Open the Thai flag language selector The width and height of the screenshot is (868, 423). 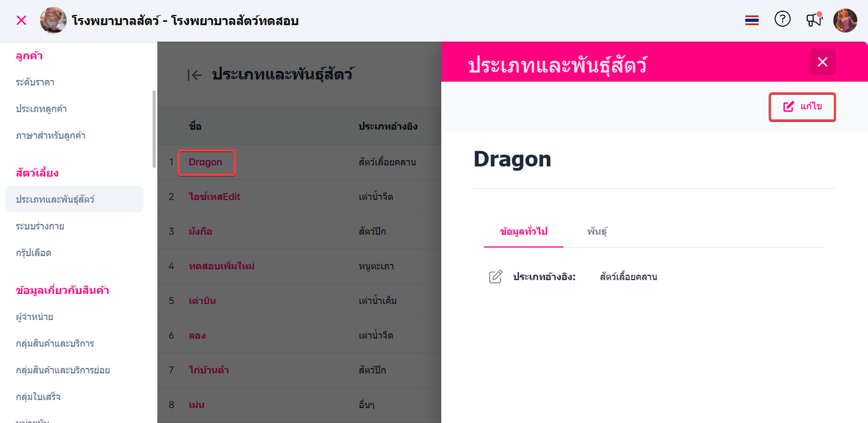click(751, 20)
